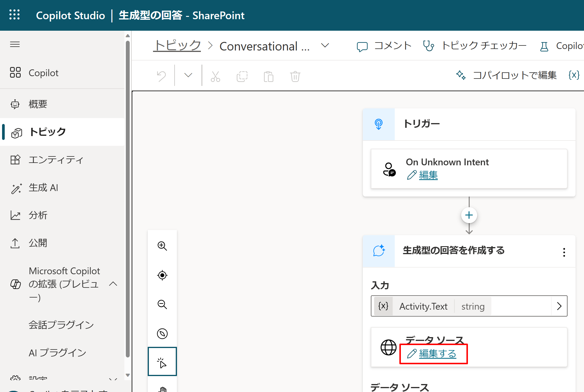Image resolution: width=584 pixels, height=392 pixels.
Task: Open コメント panel from the header
Action: click(x=384, y=46)
